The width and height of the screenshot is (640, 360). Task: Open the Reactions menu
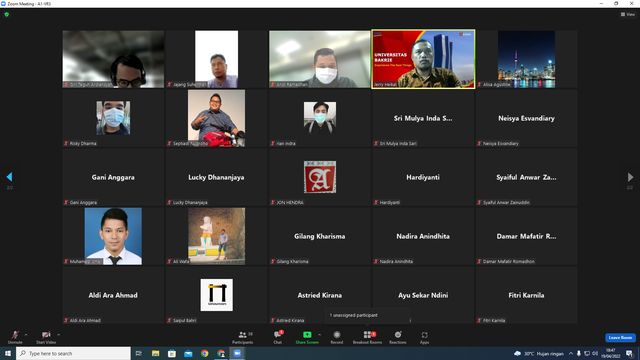(398, 337)
